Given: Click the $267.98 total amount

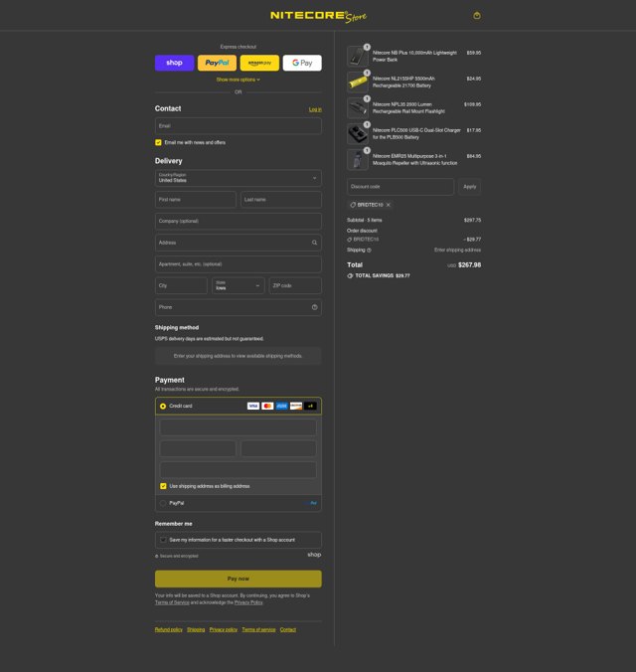Looking at the screenshot, I should click(469, 265).
